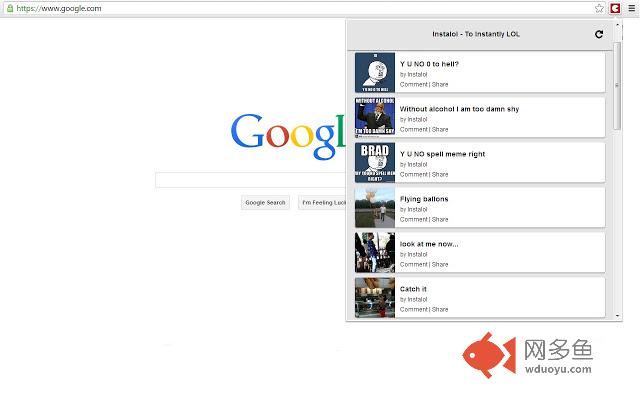Share the 'look at me now...' post

[440, 264]
